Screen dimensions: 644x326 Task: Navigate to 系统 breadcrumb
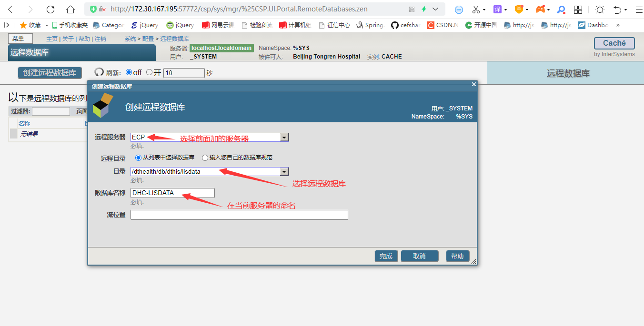pos(130,39)
